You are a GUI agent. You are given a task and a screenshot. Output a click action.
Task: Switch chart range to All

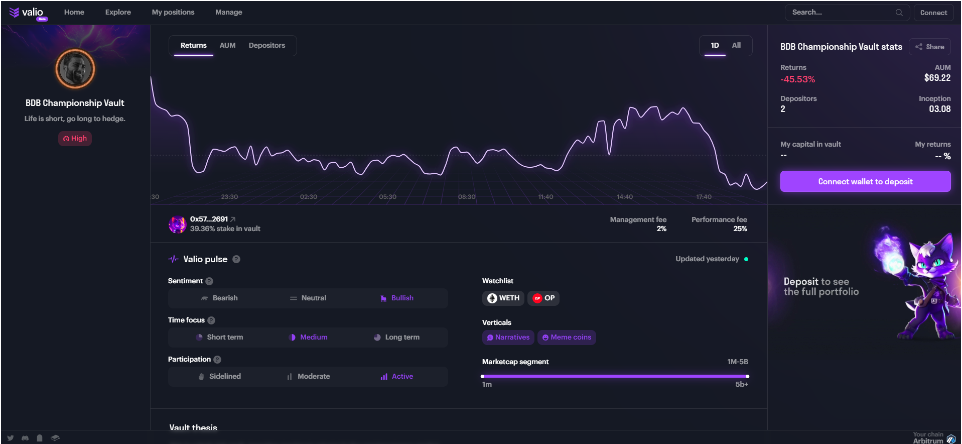point(736,45)
